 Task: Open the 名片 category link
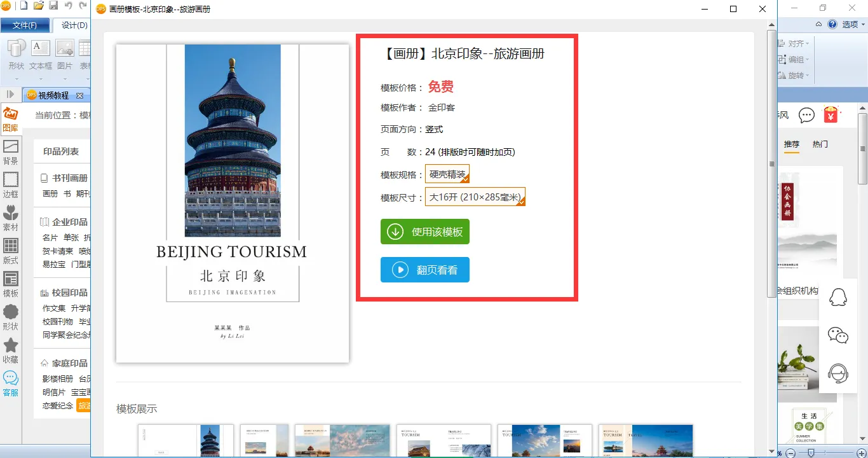(x=50, y=237)
